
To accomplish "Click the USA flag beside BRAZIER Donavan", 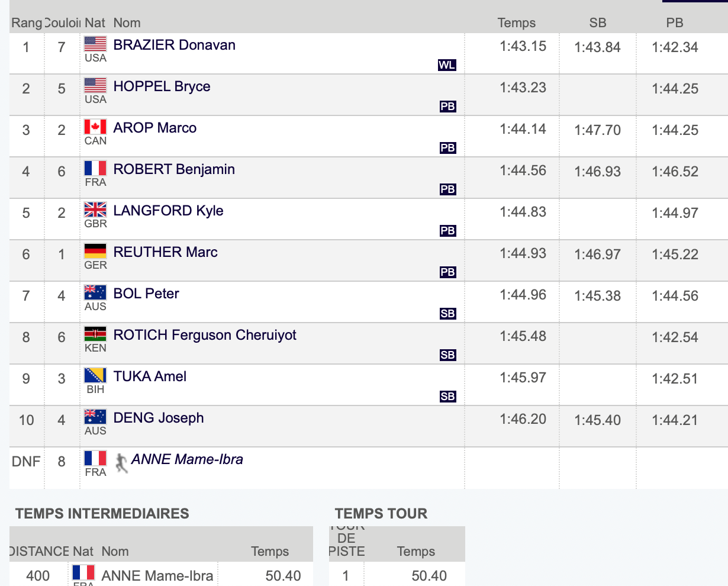I will tap(95, 44).
